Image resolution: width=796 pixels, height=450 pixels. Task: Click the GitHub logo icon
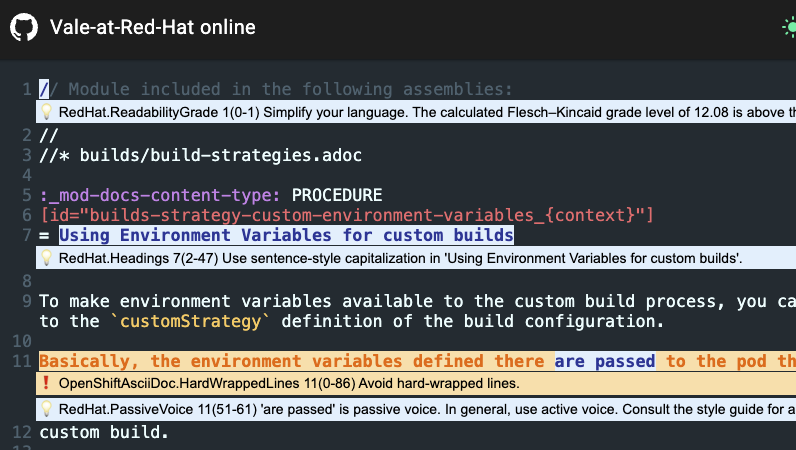[24, 27]
